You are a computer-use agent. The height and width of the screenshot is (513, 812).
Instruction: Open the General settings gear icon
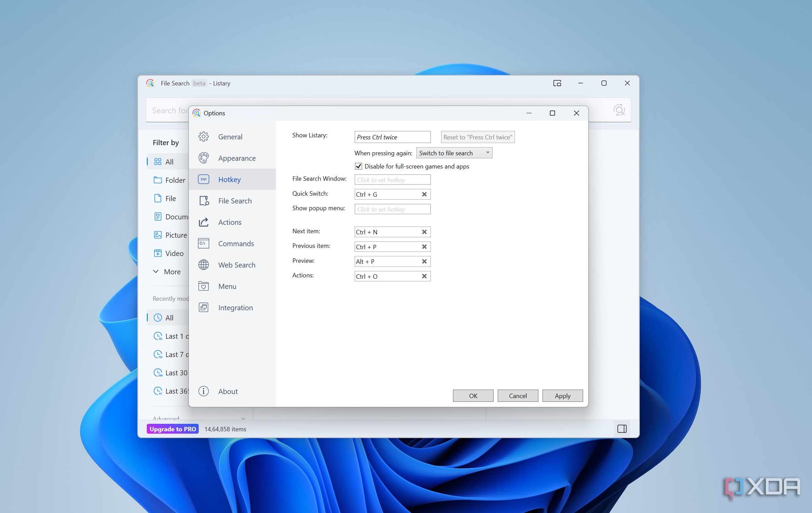click(203, 137)
